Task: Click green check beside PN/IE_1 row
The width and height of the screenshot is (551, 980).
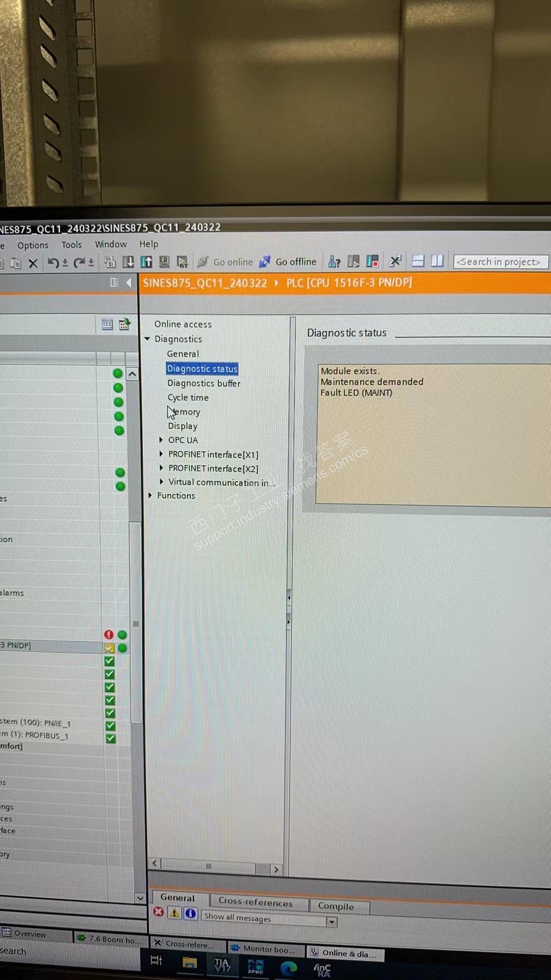Action: pos(111,726)
